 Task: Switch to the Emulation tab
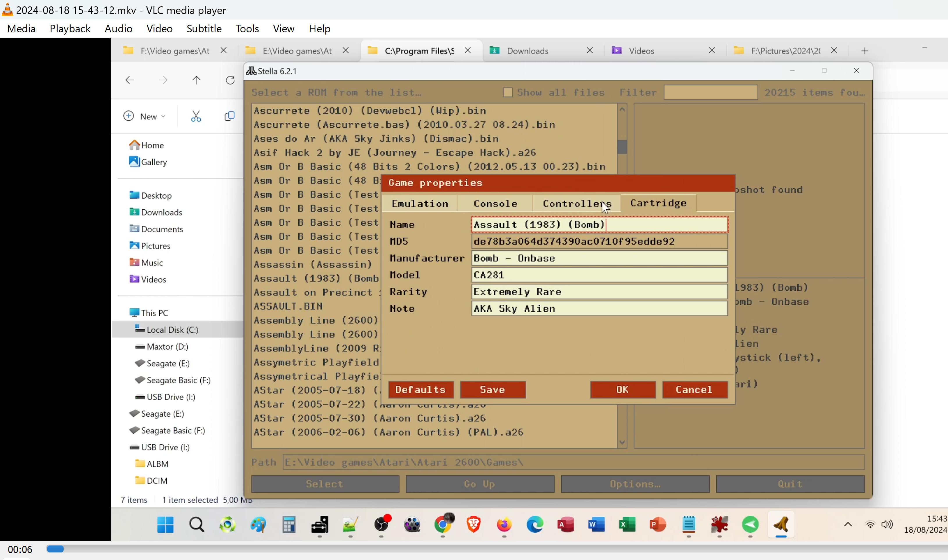[x=420, y=204]
